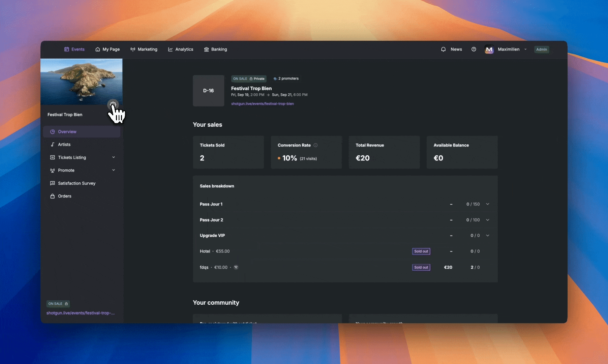Expand Pass Jour 2 breakdown
608x364 pixels.
tap(487, 220)
